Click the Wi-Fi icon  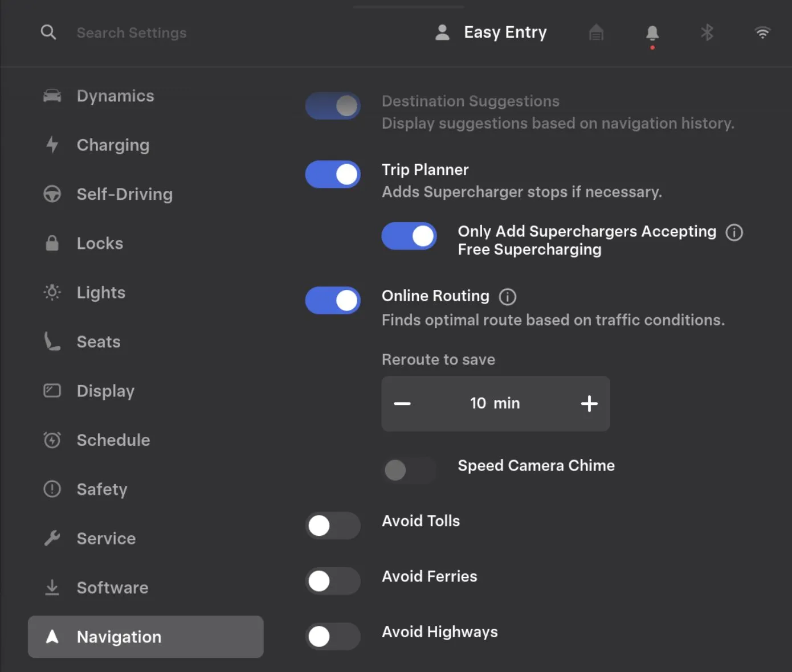[x=762, y=32]
